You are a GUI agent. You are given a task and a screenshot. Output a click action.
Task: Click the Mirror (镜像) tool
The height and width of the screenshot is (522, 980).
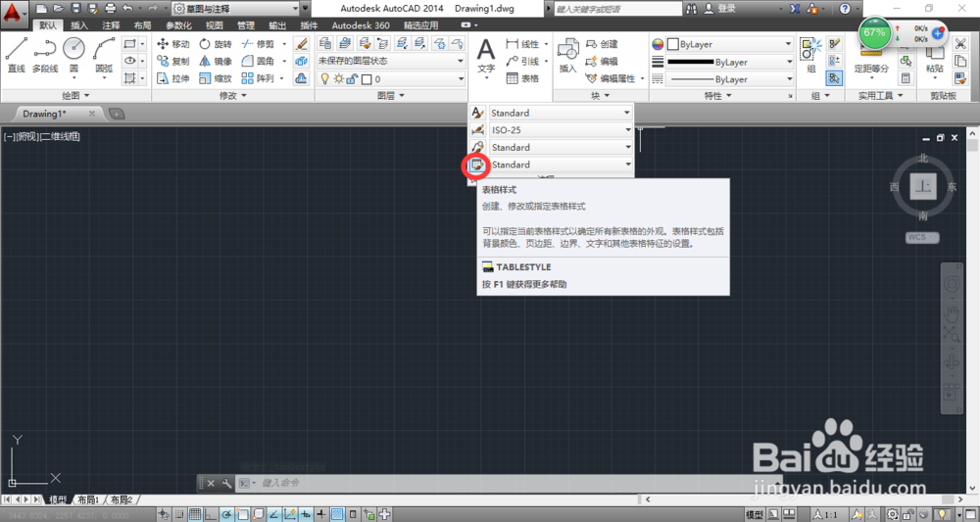click(216, 61)
